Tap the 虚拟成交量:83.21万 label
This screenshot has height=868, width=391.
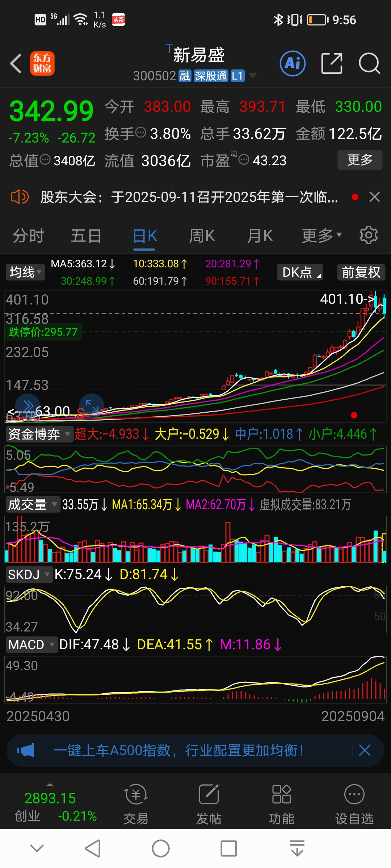click(305, 504)
